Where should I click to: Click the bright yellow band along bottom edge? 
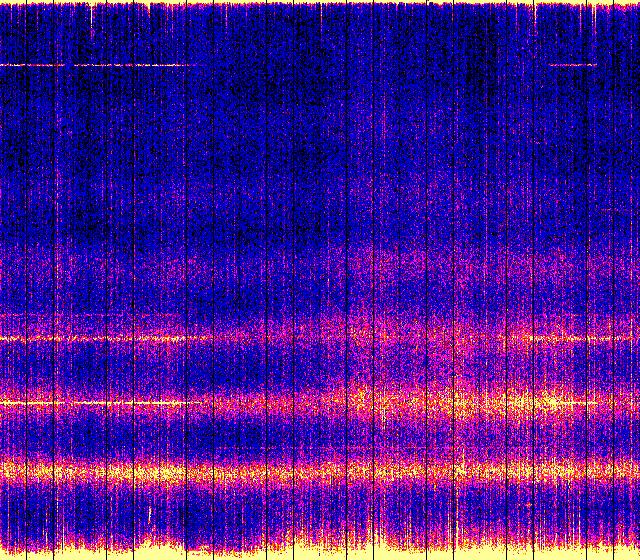tap(320, 551)
